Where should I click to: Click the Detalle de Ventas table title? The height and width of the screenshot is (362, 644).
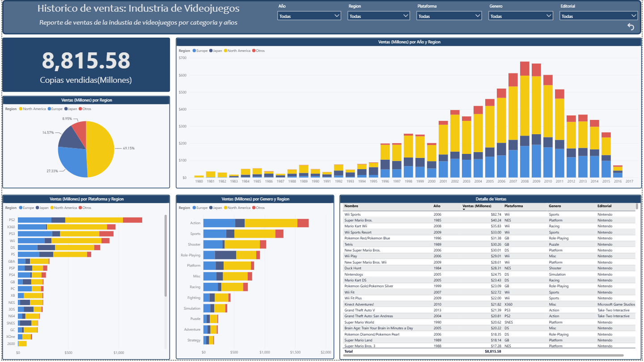pyautogui.click(x=491, y=199)
